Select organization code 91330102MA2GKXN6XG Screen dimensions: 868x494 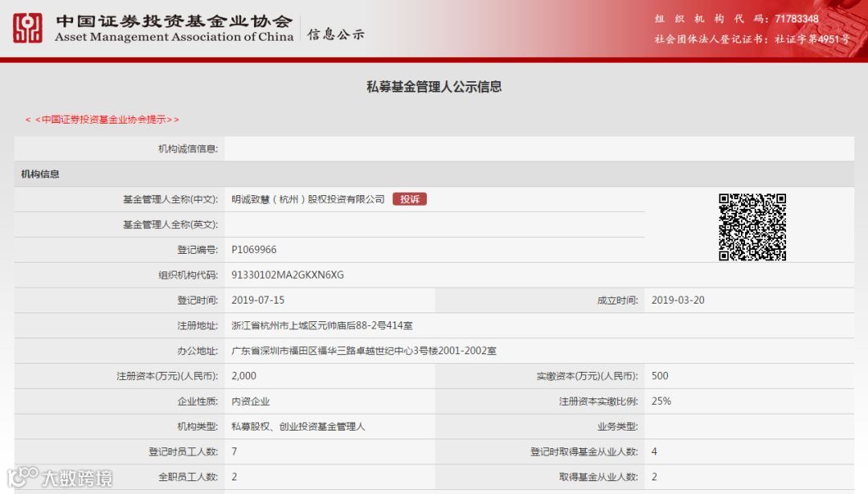[x=287, y=275]
